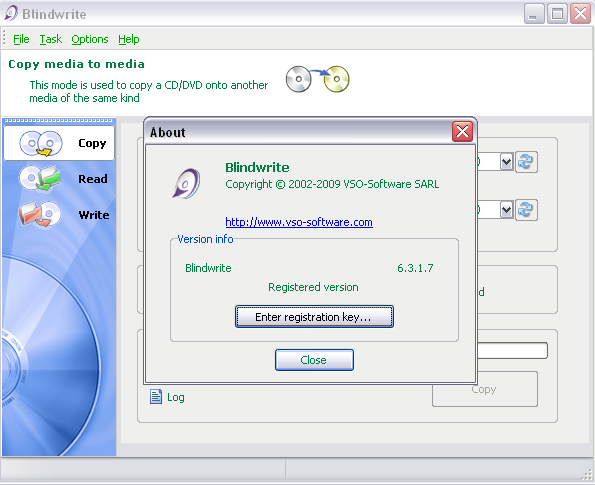Minimize the Blindwrite window
The image size is (595, 485).
[534, 14]
